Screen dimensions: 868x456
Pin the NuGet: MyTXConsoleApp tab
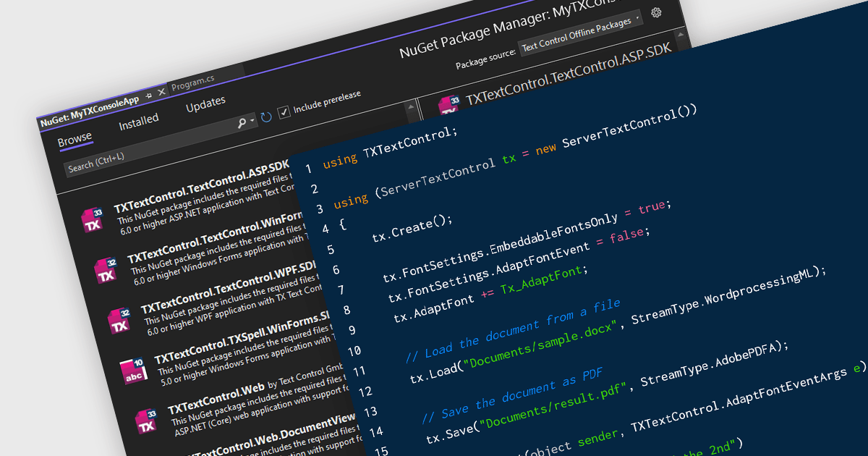(x=148, y=95)
